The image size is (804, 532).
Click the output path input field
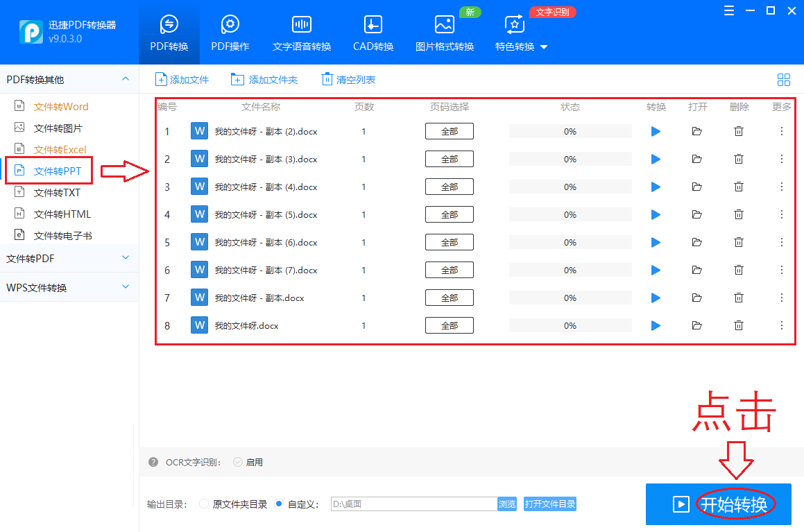coord(413,504)
